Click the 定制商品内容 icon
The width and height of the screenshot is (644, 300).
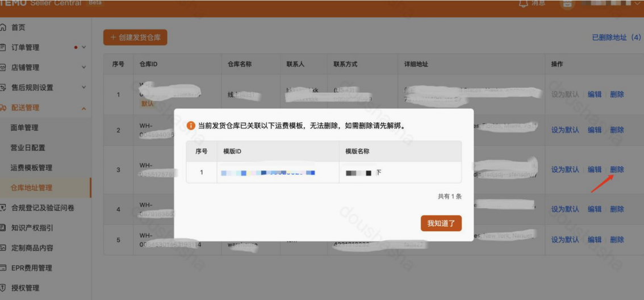pos(3,248)
